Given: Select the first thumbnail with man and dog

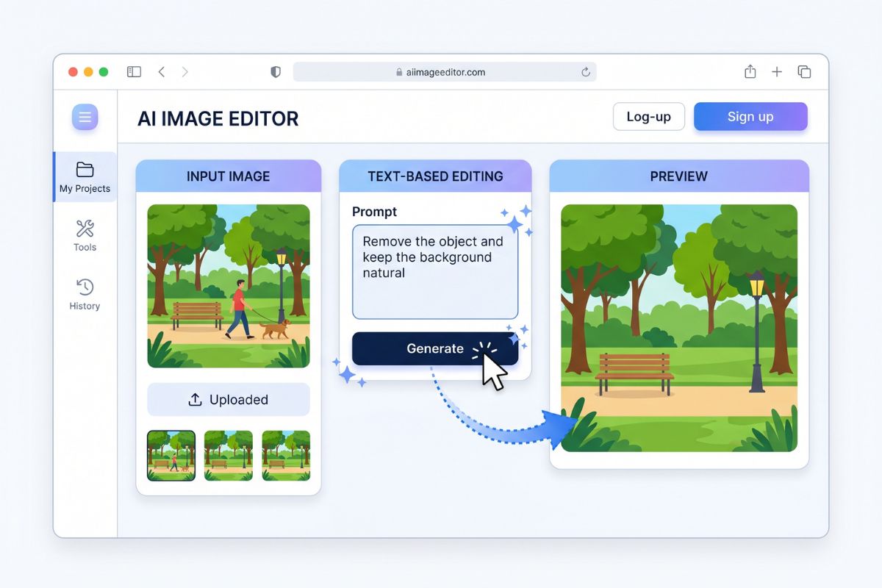Looking at the screenshot, I should [171, 456].
